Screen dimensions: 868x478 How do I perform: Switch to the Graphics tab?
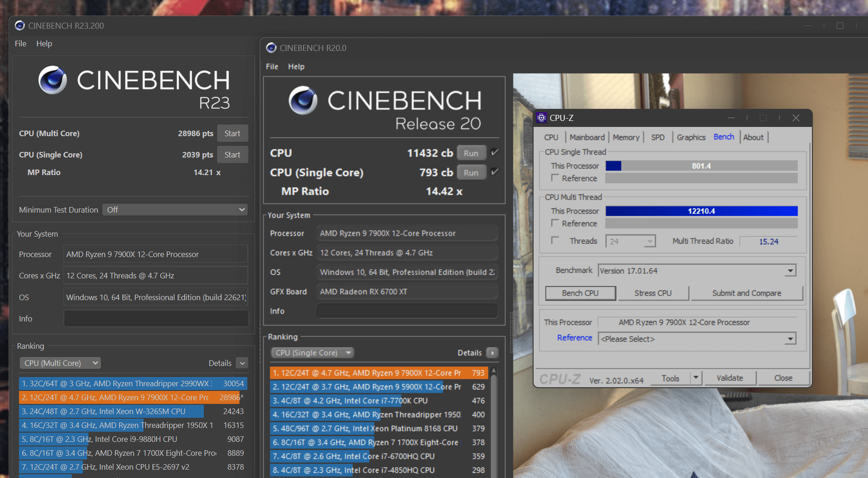point(691,137)
